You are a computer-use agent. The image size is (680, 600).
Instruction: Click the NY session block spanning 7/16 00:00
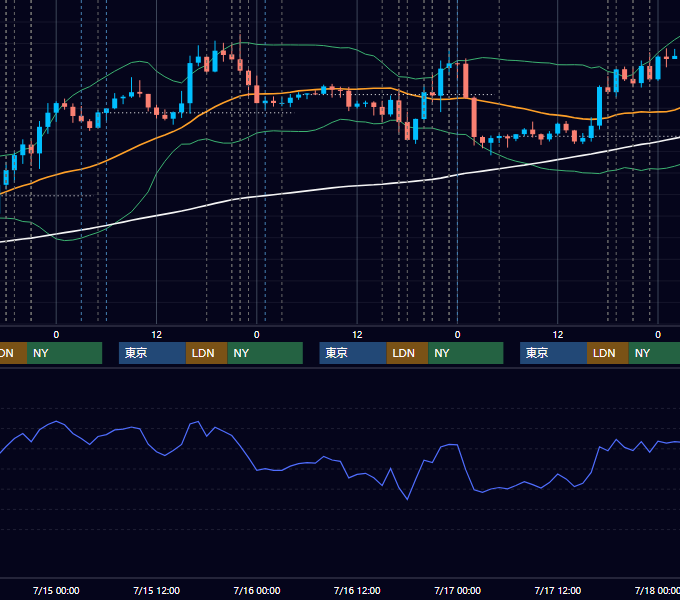click(x=265, y=353)
